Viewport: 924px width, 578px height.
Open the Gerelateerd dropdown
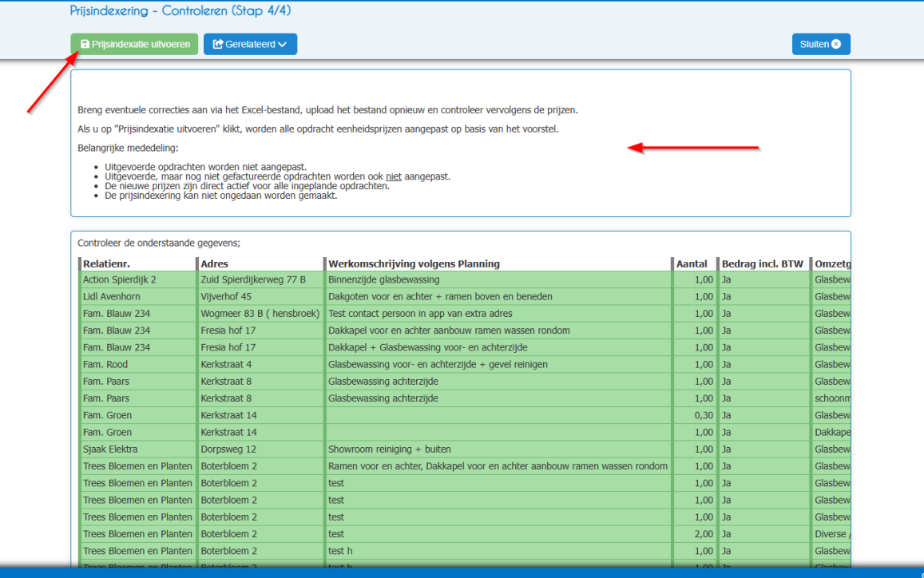click(x=250, y=44)
